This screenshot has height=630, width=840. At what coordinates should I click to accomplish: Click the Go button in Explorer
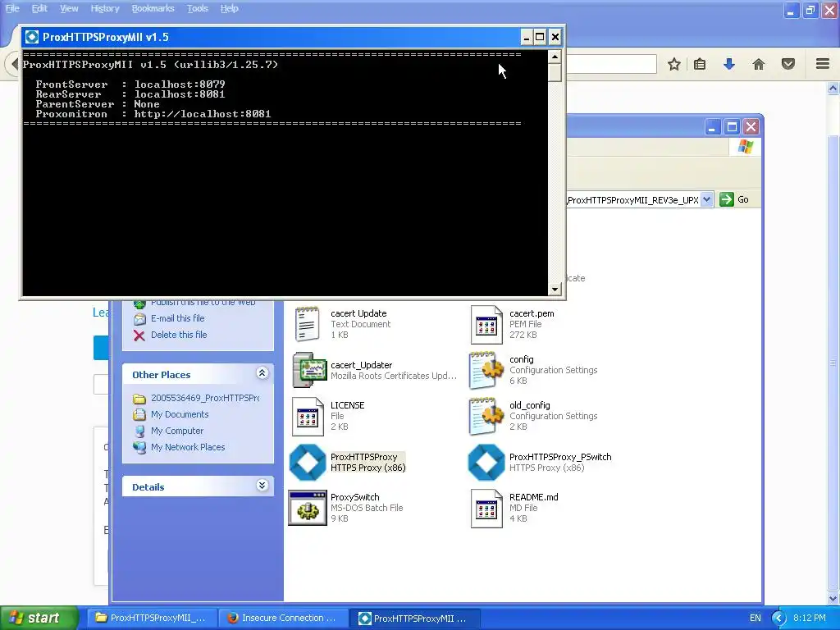click(x=735, y=200)
